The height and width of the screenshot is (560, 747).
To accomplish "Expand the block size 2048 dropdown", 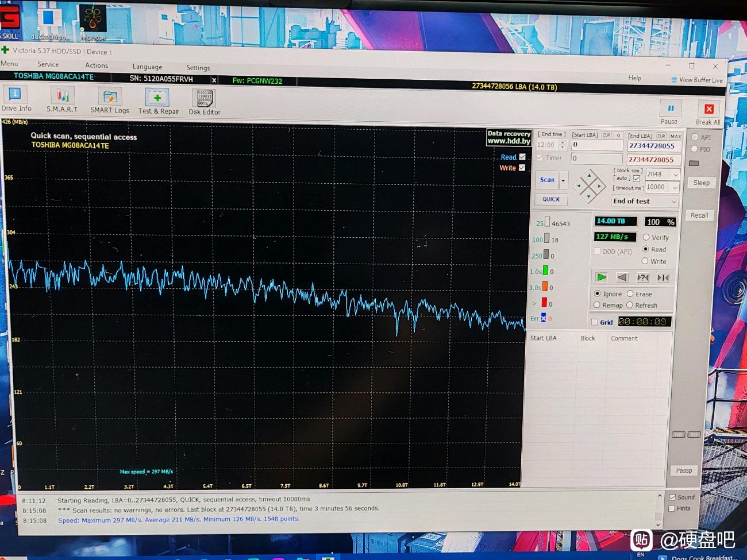I will [x=676, y=175].
